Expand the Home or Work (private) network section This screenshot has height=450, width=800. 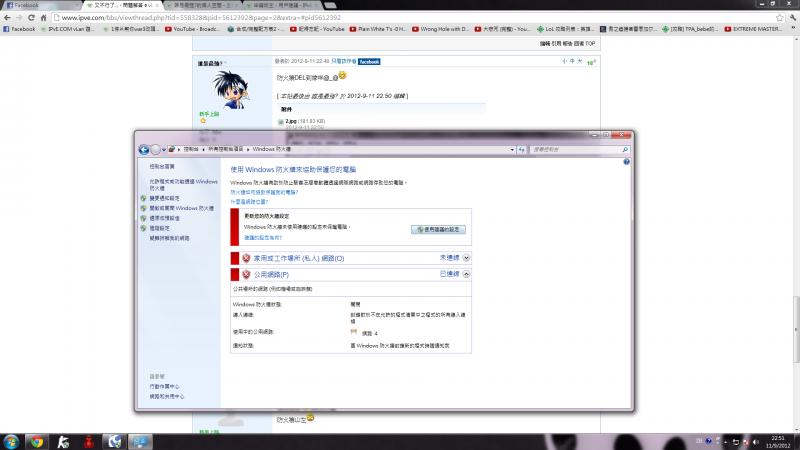466,258
